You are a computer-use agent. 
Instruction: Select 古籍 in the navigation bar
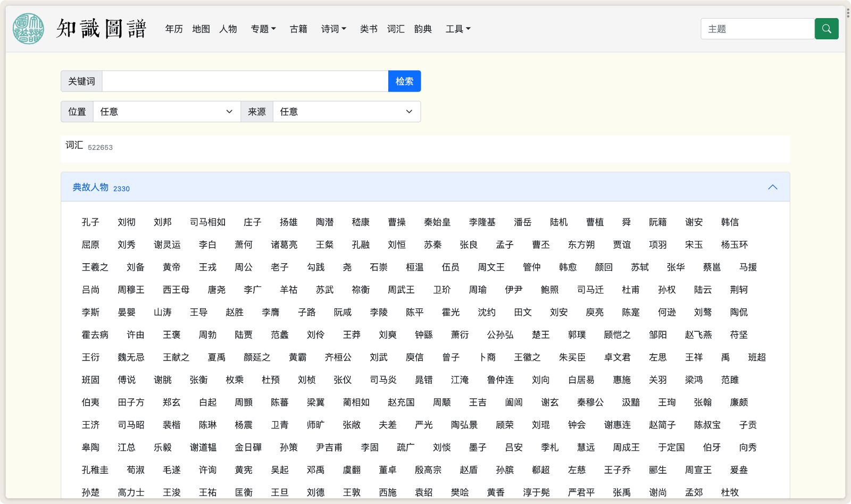(298, 29)
